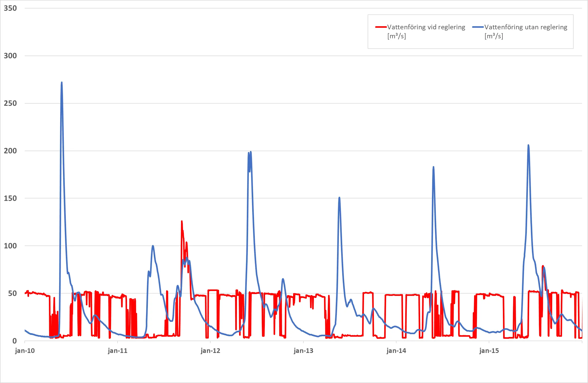Click the jan-12 x-axis label
This screenshot has width=588, height=383.
point(210,351)
